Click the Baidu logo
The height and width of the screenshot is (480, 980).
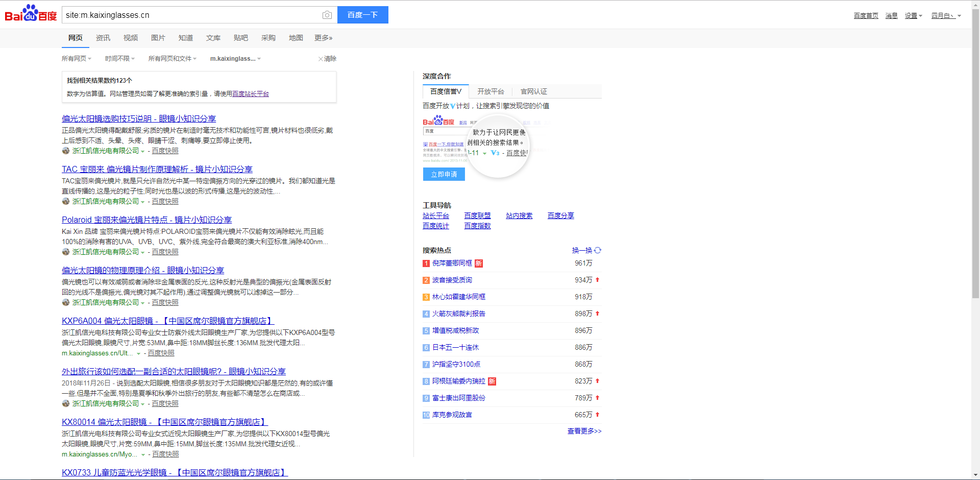point(31,13)
